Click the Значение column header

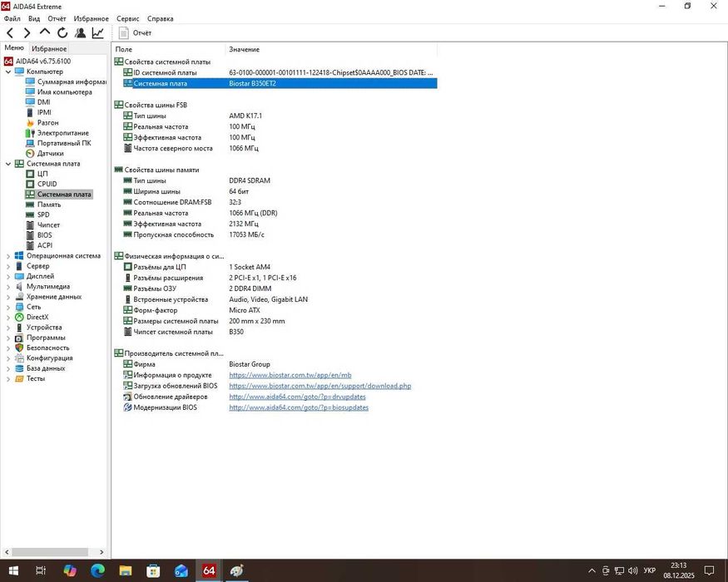coord(331,49)
